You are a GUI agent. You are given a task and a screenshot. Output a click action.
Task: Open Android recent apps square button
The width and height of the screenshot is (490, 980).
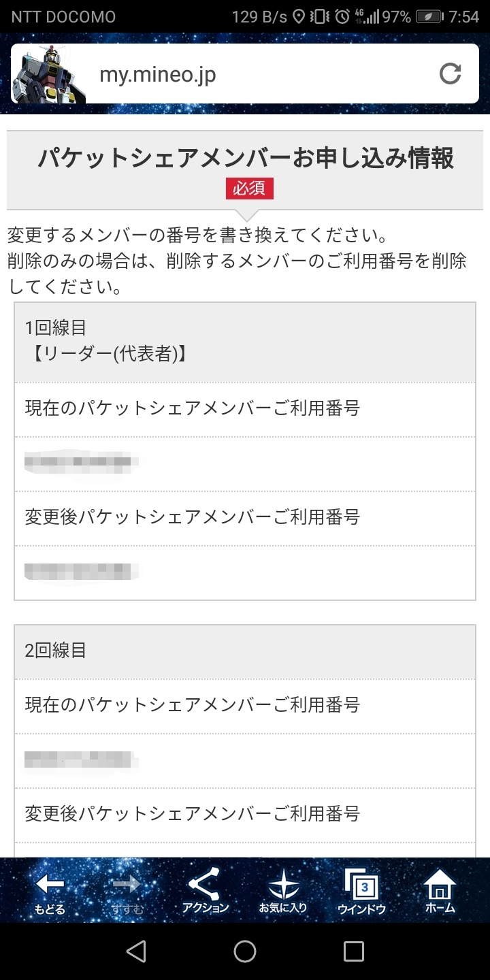coord(354,951)
